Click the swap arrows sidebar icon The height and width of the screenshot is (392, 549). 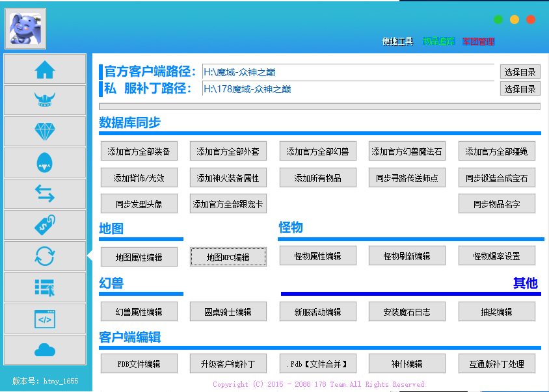pos(45,194)
